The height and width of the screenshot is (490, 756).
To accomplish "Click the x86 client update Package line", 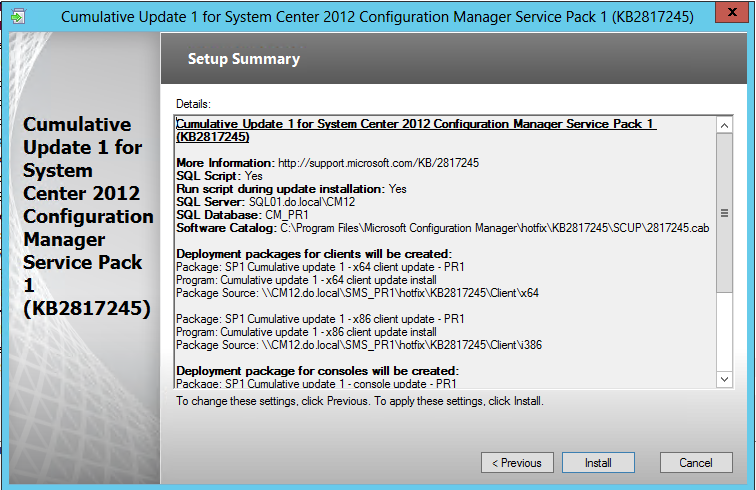I will 320,319.
